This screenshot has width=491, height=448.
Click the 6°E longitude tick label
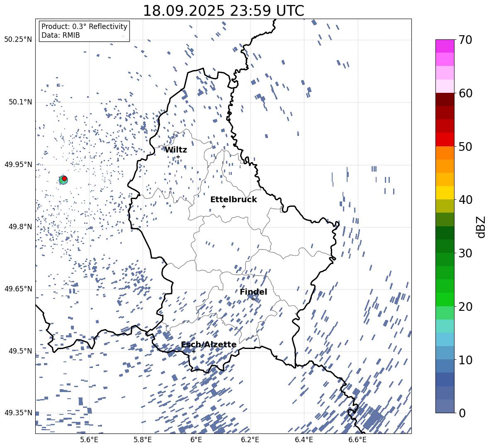196,440
